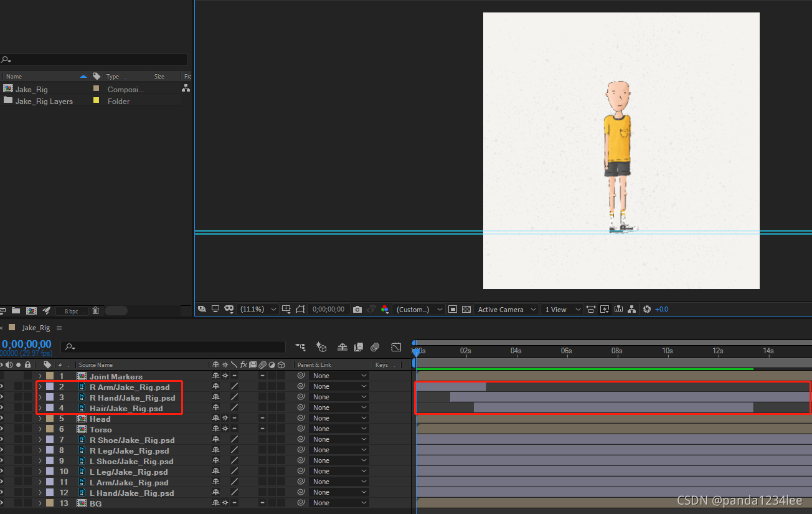812x514 pixels.
Task: Toggle collapse transformations on BG layer
Action: pos(225,503)
